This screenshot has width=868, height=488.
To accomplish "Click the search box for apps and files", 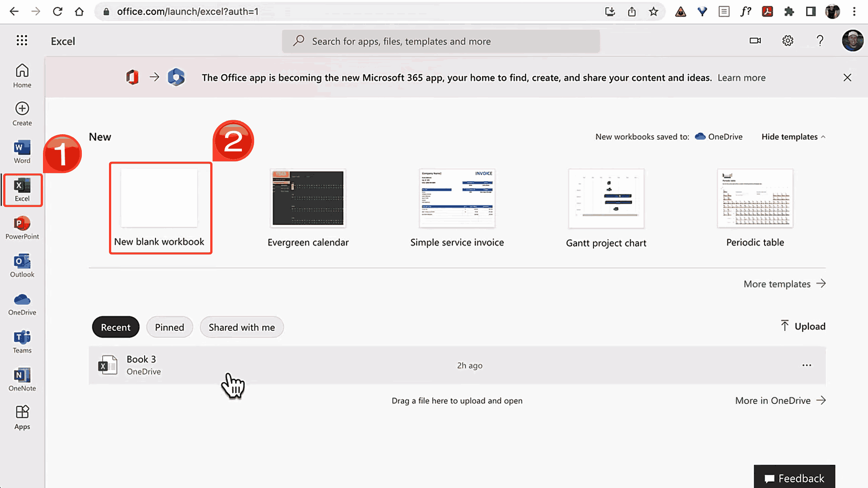I will tap(441, 41).
